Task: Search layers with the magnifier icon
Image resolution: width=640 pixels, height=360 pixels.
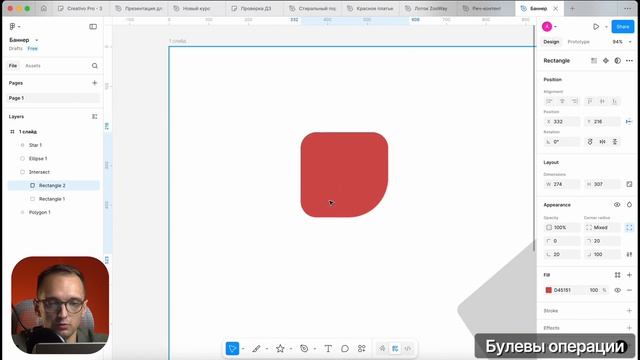Action: [x=95, y=66]
